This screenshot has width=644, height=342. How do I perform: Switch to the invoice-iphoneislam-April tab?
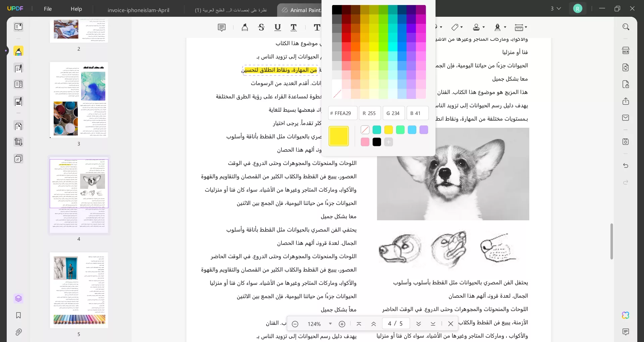click(138, 10)
